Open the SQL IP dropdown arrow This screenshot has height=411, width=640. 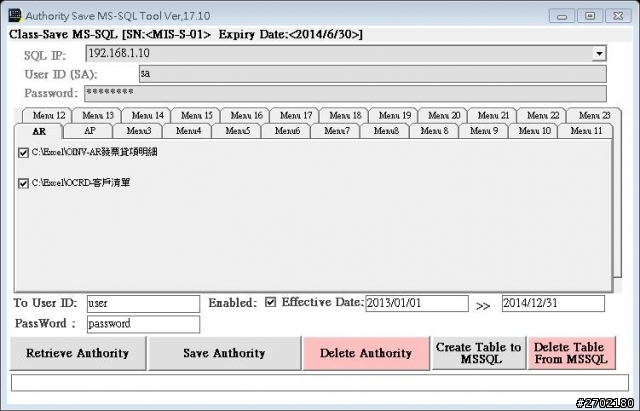pyautogui.click(x=599, y=53)
